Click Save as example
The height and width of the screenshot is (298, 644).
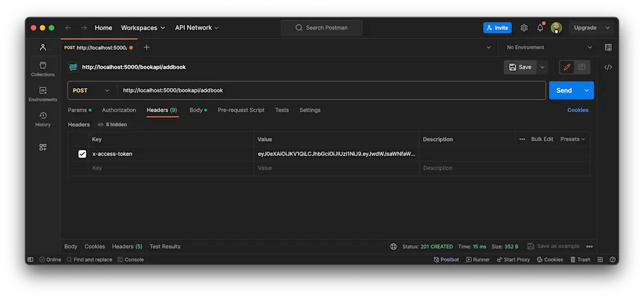553,246
